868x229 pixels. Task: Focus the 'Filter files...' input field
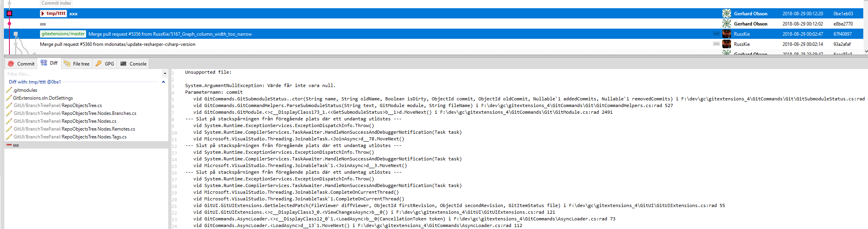[83, 74]
